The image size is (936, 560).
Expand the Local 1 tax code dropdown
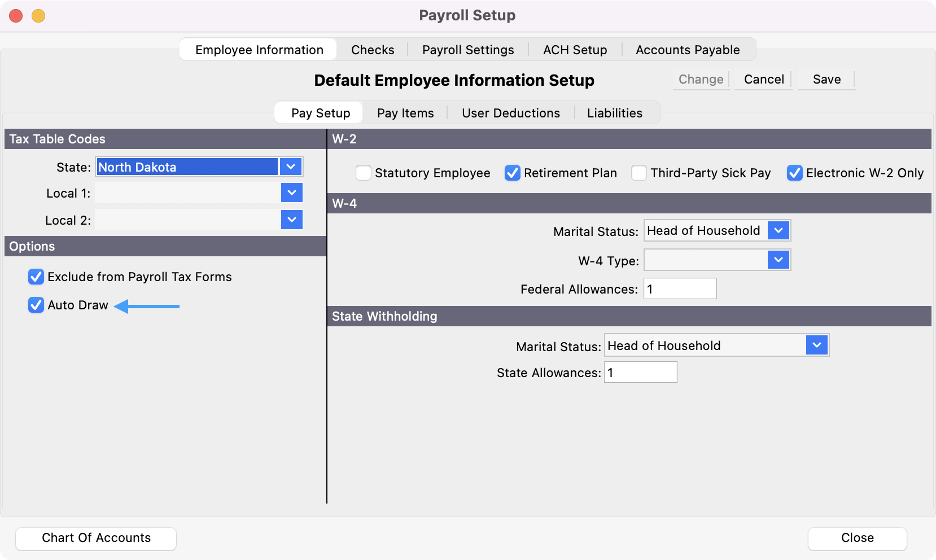click(x=291, y=193)
